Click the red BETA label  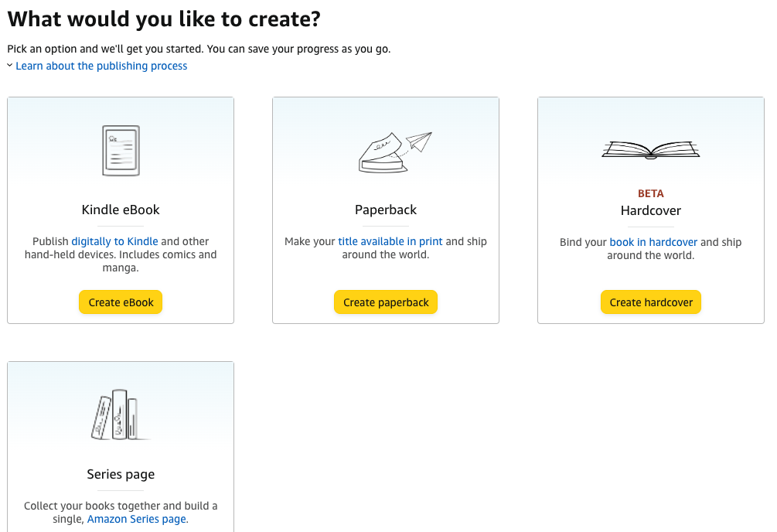click(651, 193)
